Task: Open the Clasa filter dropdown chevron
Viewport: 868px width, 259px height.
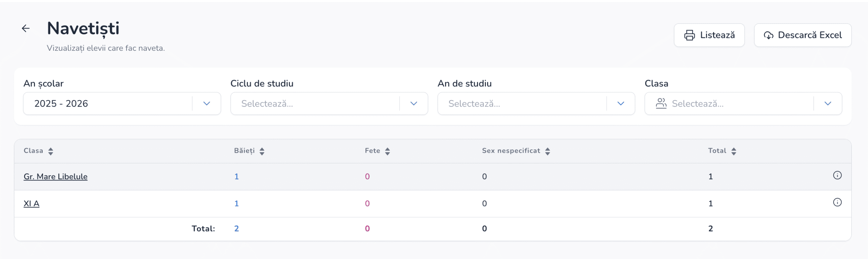Action: click(828, 104)
